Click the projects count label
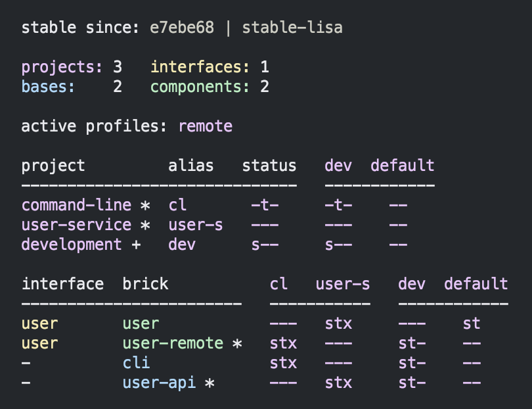This screenshot has height=409, width=532. [62, 67]
